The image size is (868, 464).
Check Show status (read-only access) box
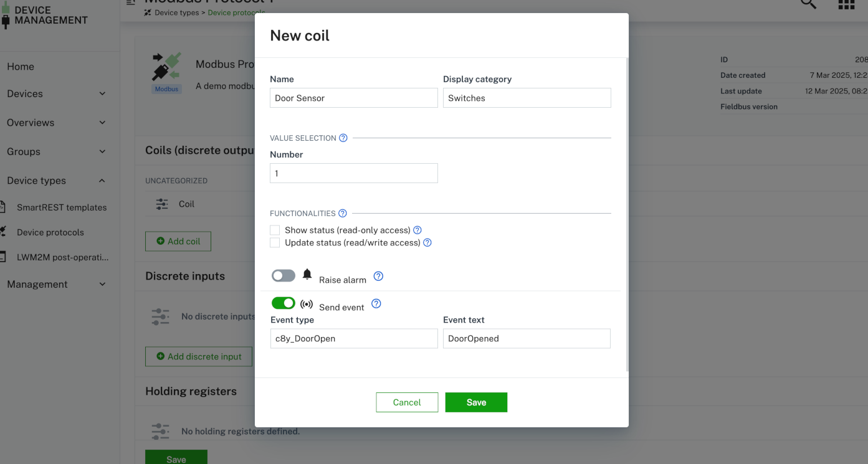[x=275, y=230]
